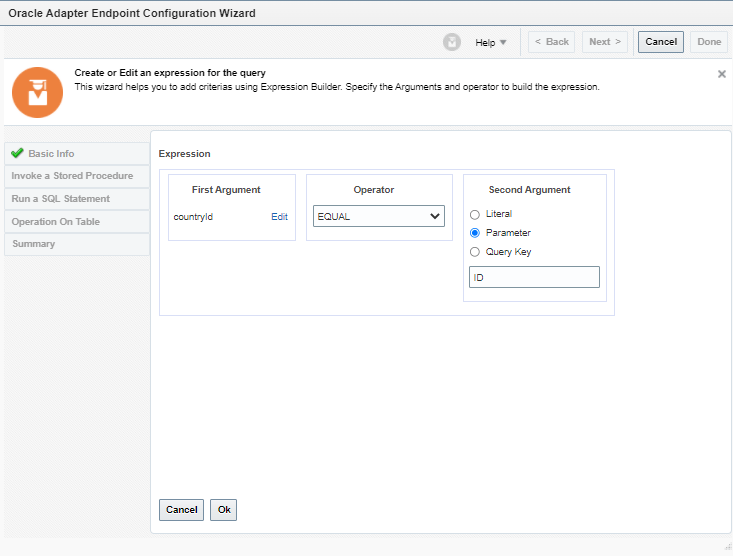Jump to the Summary step
Viewport: 733px width, 556px height.
(x=34, y=244)
